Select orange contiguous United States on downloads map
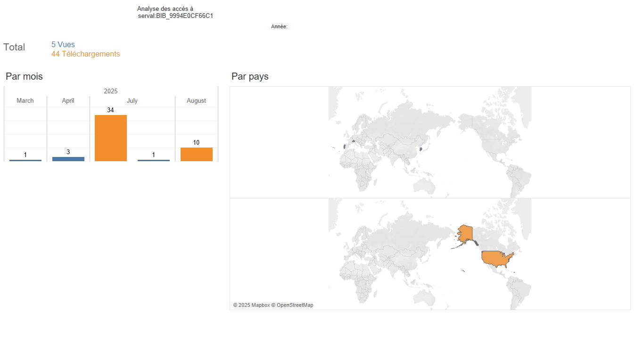This screenshot has width=644, height=362. point(496,259)
